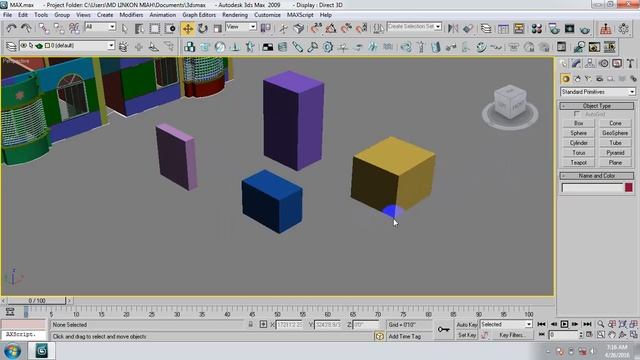Open the Motion panel tab icon

tap(604, 63)
